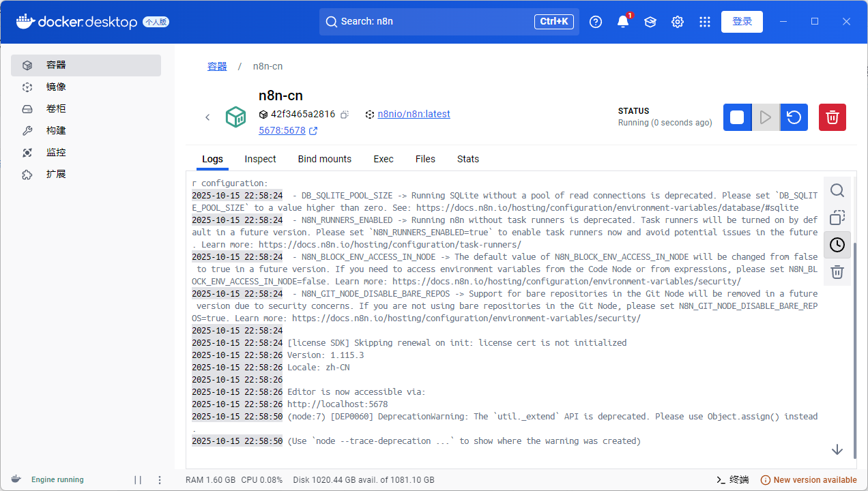Click the CPU 0.08% status text
Image resolution: width=868 pixels, height=491 pixels.
[262, 479]
